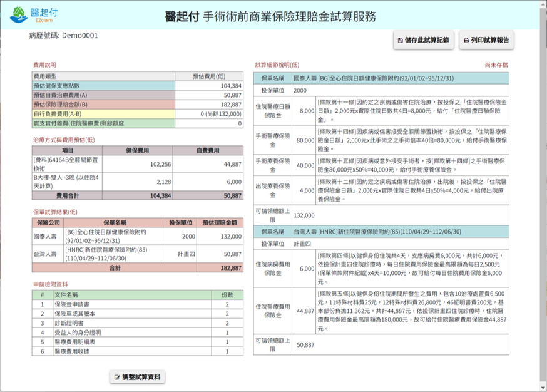Viewport: 547px width, 392px height.
Task: Print report with 列印試算報告 button
Action: (486, 40)
